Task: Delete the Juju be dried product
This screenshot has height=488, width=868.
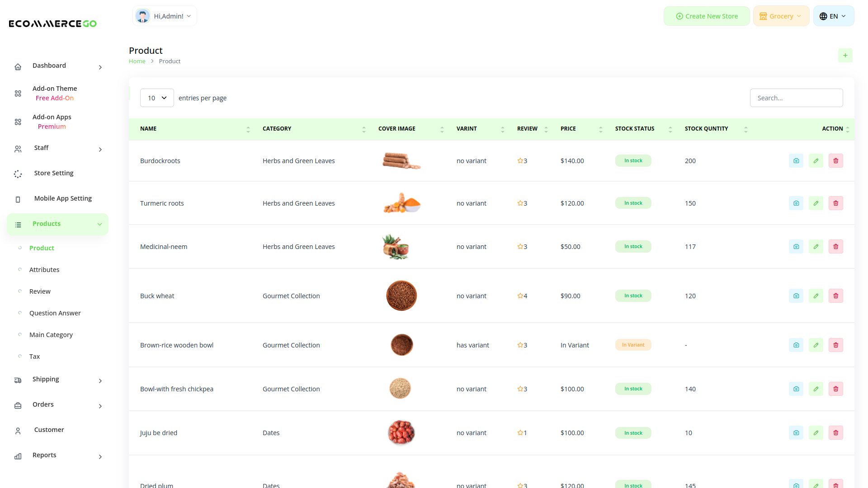Action: click(x=835, y=432)
